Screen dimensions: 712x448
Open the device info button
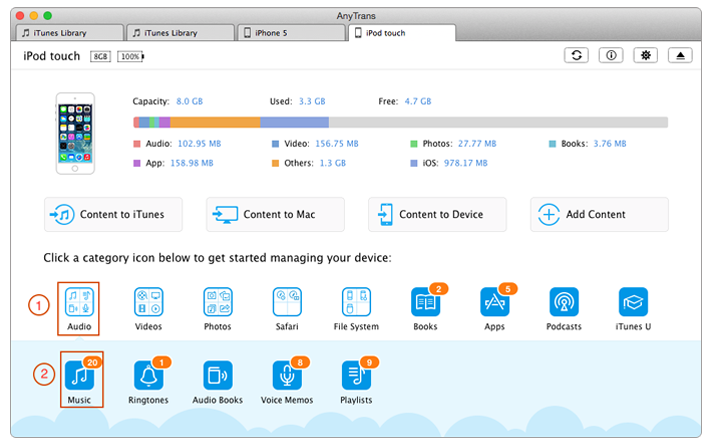coord(611,55)
